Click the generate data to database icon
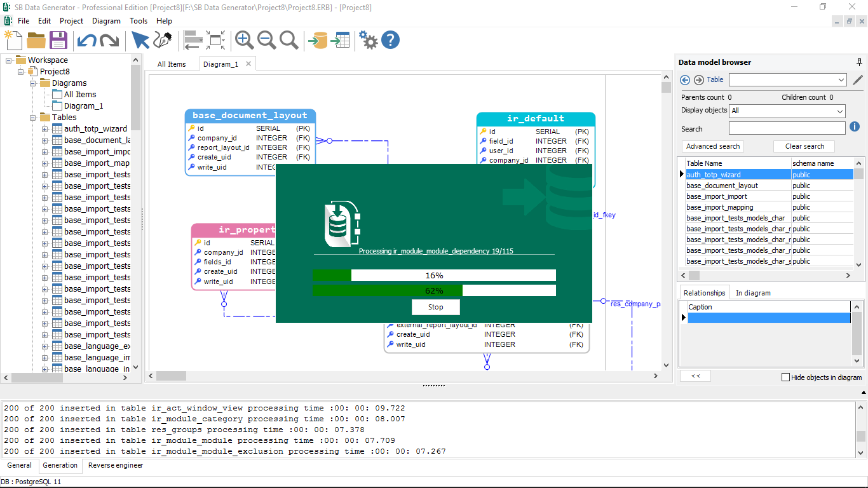Image resolution: width=868 pixels, height=488 pixels. (x=317, y=40)
